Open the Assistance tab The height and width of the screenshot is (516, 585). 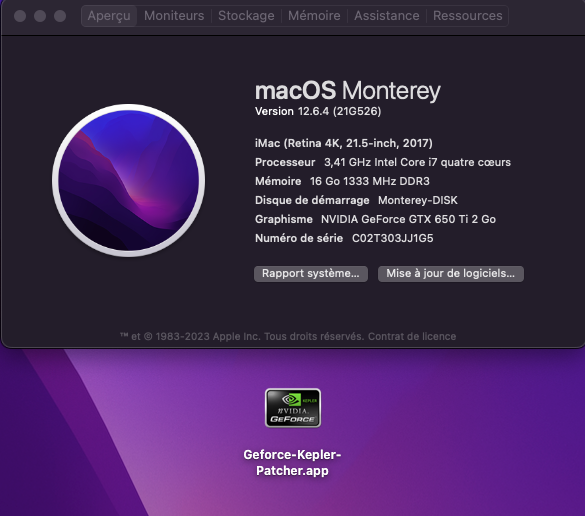click(x=387, y=16)
